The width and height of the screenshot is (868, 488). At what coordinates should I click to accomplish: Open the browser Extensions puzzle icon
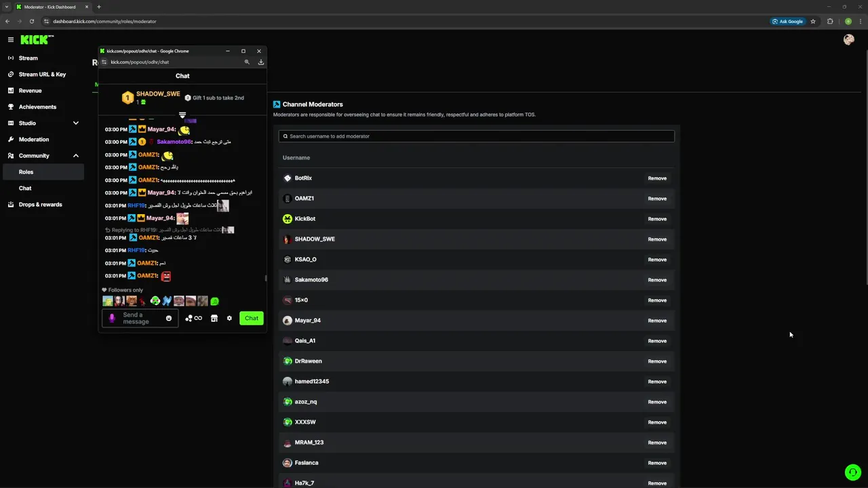point(830,21)
